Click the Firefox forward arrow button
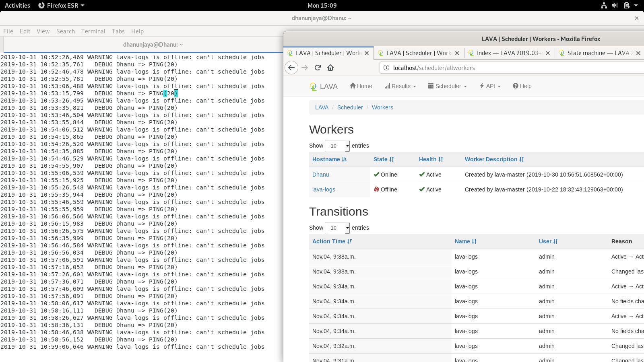644x362 pixels. pyautogui.click(x=305, y=68)
